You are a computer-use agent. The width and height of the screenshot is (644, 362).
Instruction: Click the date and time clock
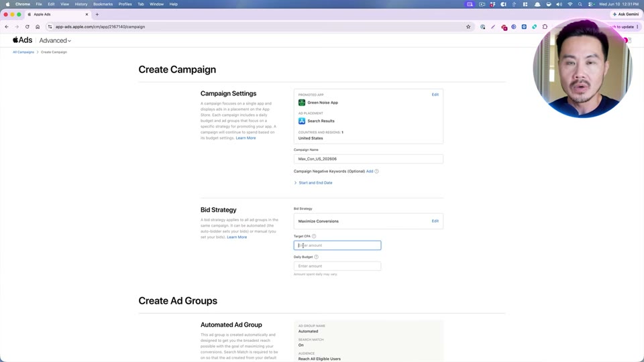[x=619, y=4]
